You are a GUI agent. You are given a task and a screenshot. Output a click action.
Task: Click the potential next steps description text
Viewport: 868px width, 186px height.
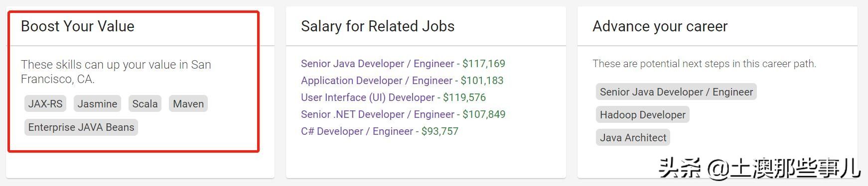point(704,64)
